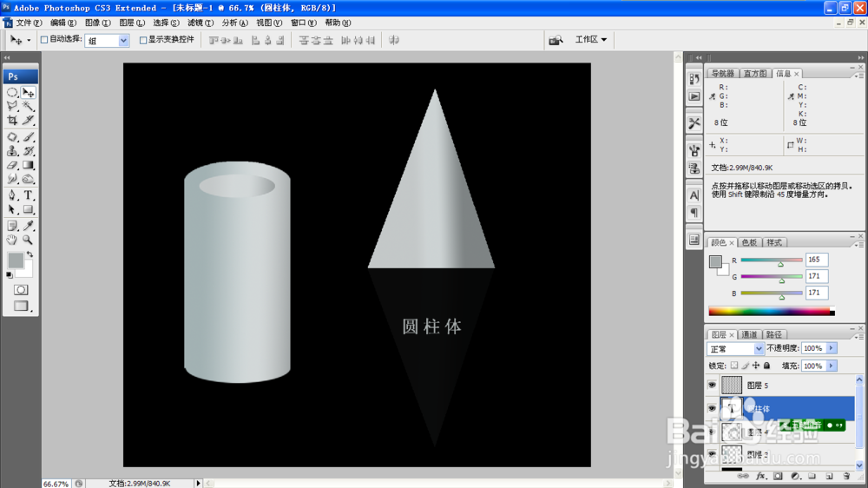Enable 显示变换控件 checkbox
Image resolution: width=868 pixels, height=488 pixels.
(x=143, y=40)
